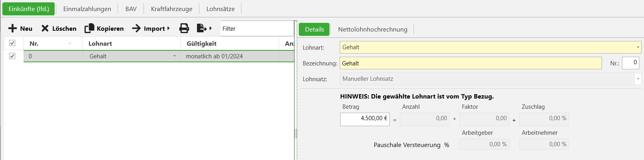The height and width of the screenshot is (160, 644).
Task: Select cell 'monatlich ab 01/2024'
Action: (x=230, y=56)
